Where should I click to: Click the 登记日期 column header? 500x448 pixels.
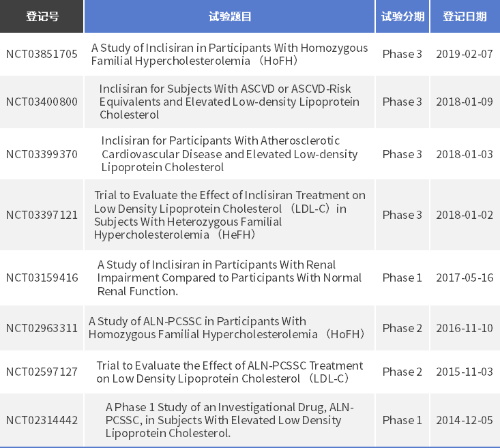tap(465, 17)
